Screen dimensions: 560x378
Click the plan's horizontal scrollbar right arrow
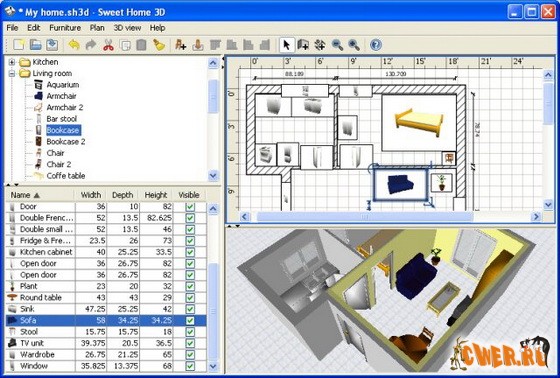click(536, 217)
